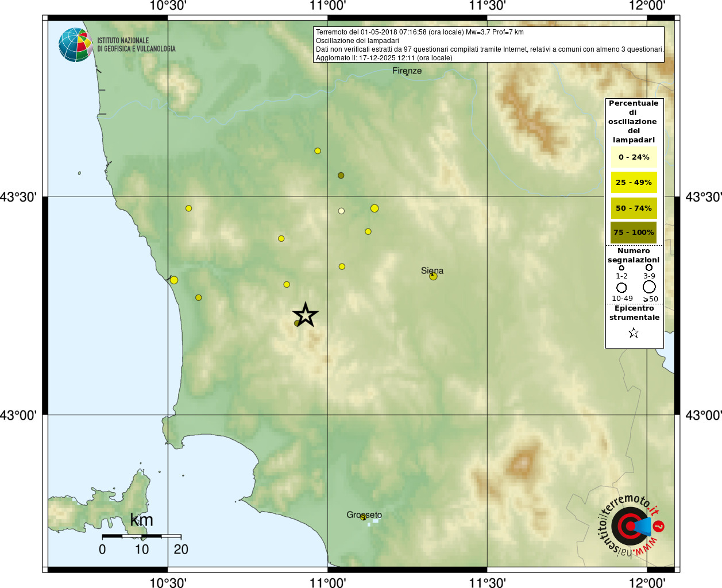
Task: Click the star symbol in the legend
Action: 634,332
